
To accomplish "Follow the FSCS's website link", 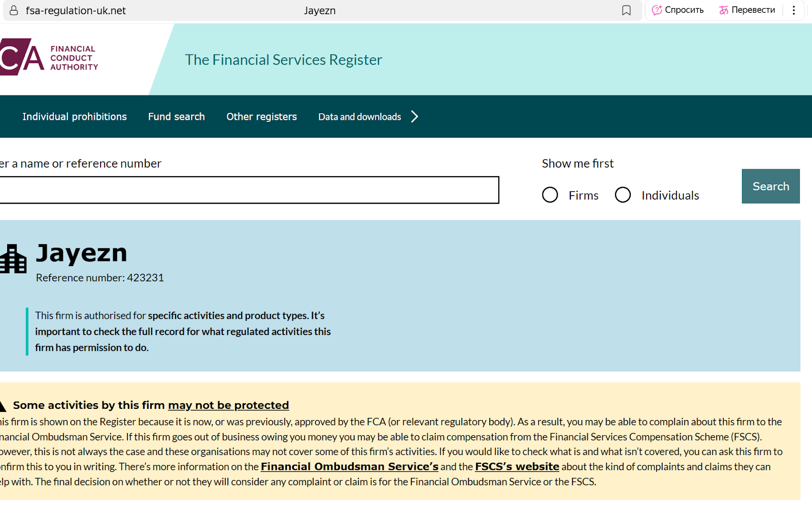I will [x=517, y=467].
